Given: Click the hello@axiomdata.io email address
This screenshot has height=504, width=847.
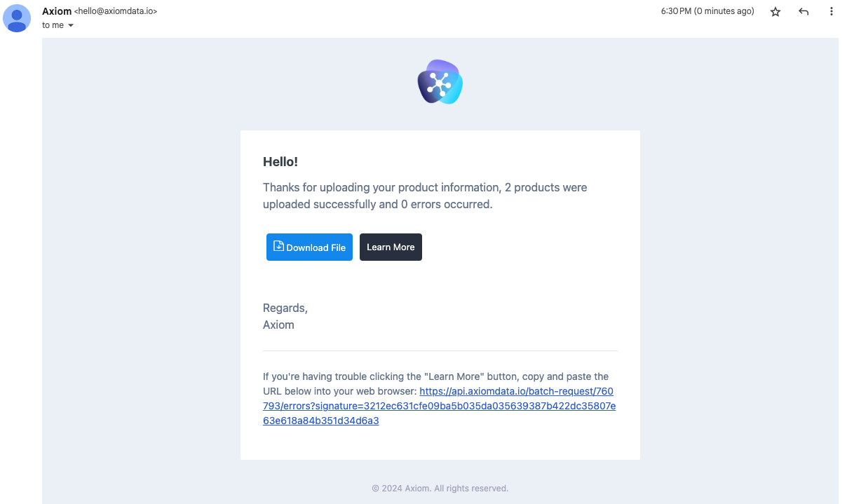Looking at the screenshot, I should [116, 12].
